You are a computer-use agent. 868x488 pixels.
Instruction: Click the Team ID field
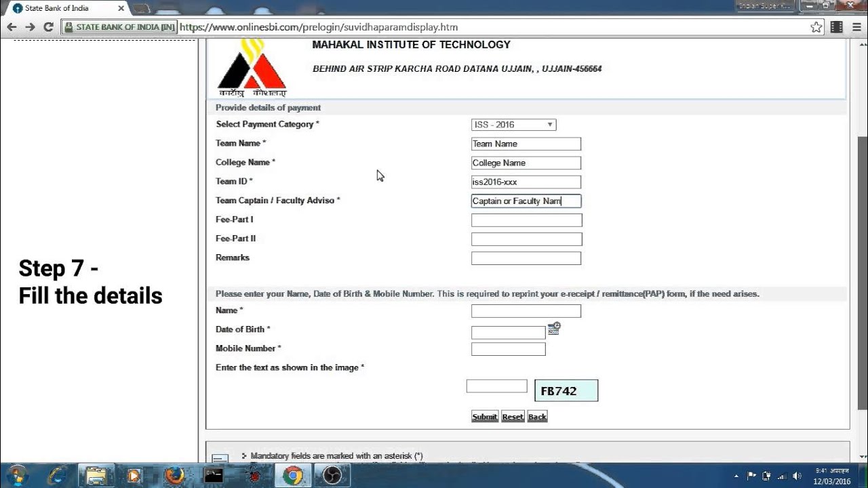tap(526, 182)
